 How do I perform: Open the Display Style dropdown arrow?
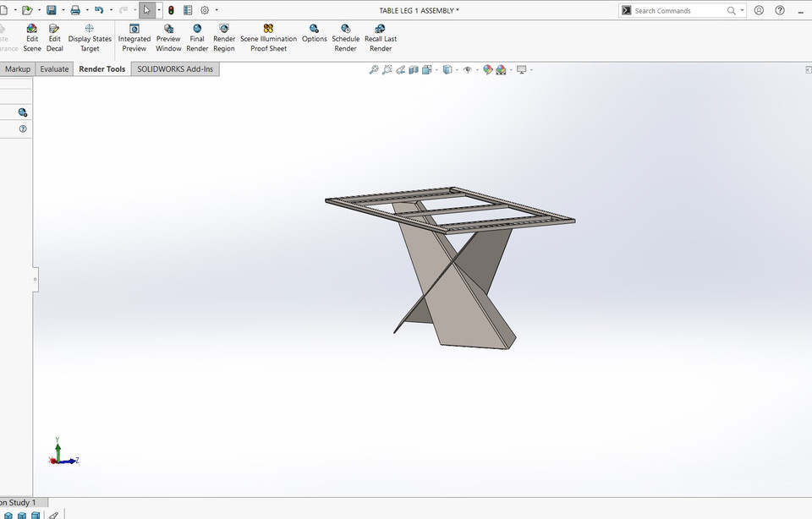click(x=457, y=69)
